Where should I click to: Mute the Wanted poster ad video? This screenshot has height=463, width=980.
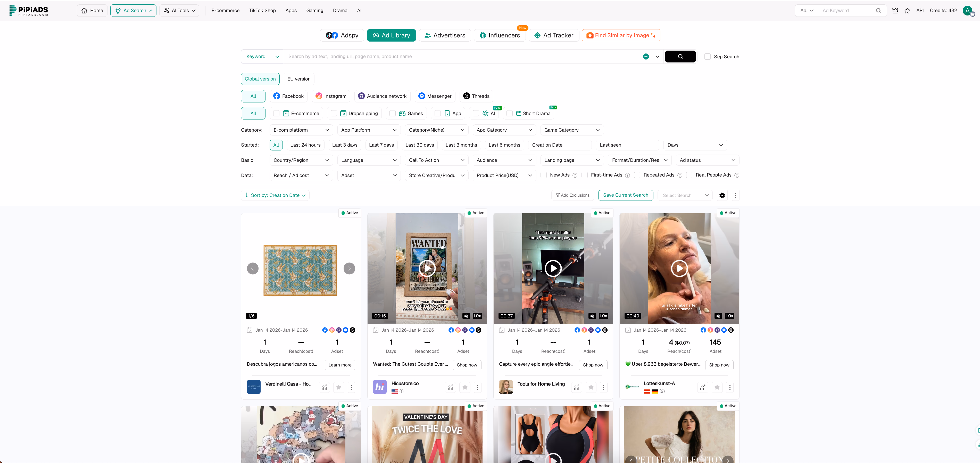point(466,316)
